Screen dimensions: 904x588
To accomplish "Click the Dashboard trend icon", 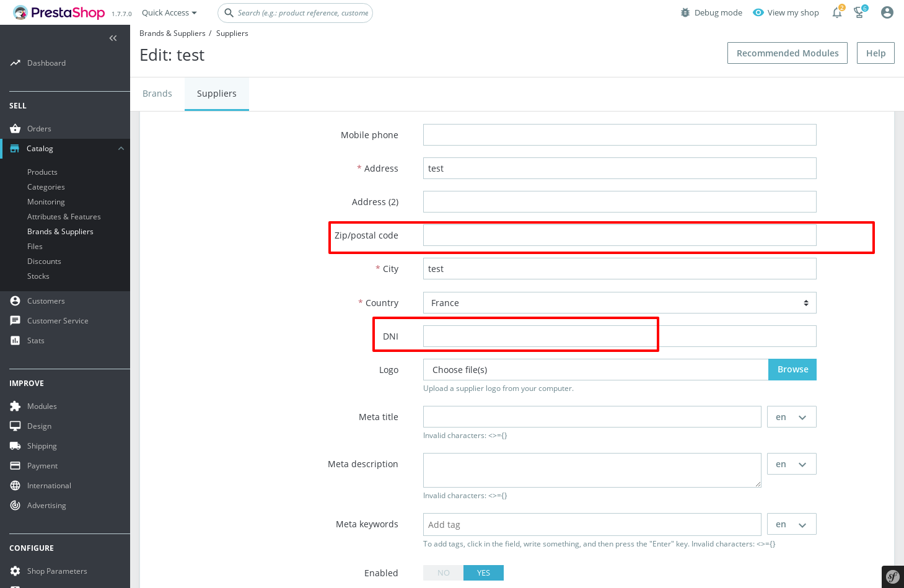I will coord(15,63).
